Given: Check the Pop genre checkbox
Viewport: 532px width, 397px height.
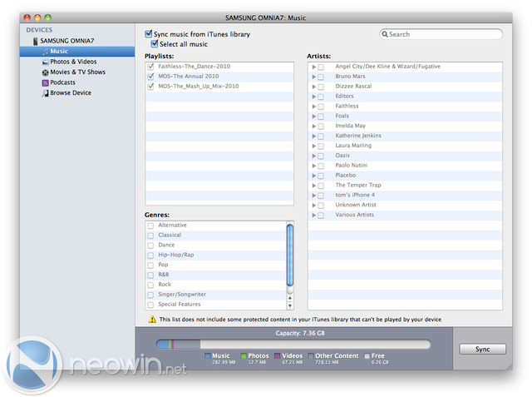Looking at the screenshot, I should click(x=150, y=265).
